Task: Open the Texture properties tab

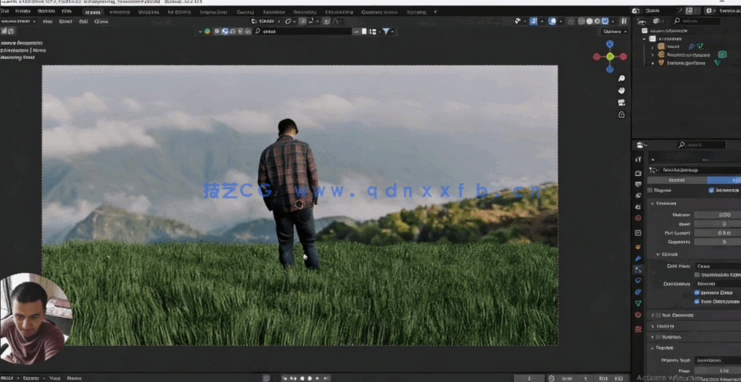Action: [x=638, y=329]
